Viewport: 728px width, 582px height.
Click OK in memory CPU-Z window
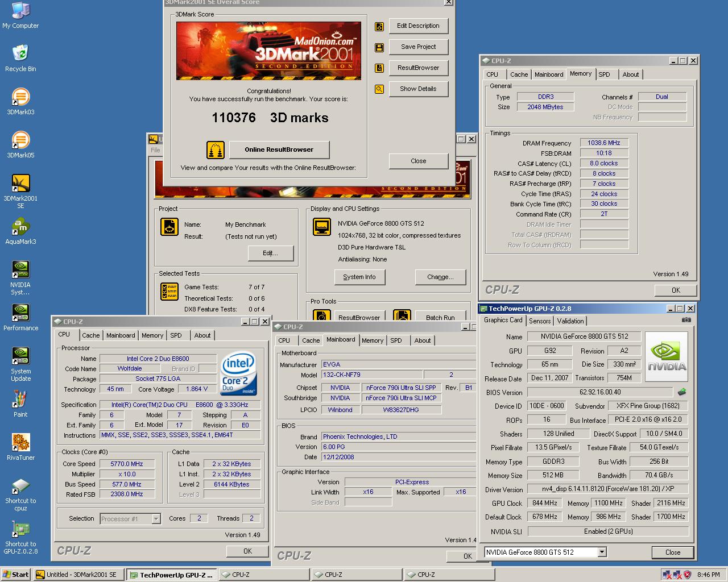(676, 290)
